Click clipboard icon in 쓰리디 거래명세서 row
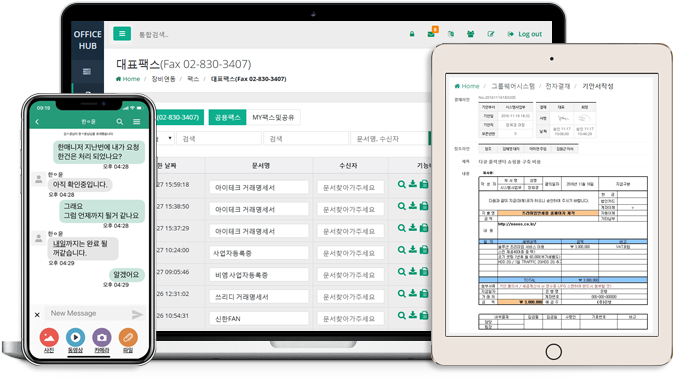The width and height of the screenshot is (682, 378). pos(424,294)
